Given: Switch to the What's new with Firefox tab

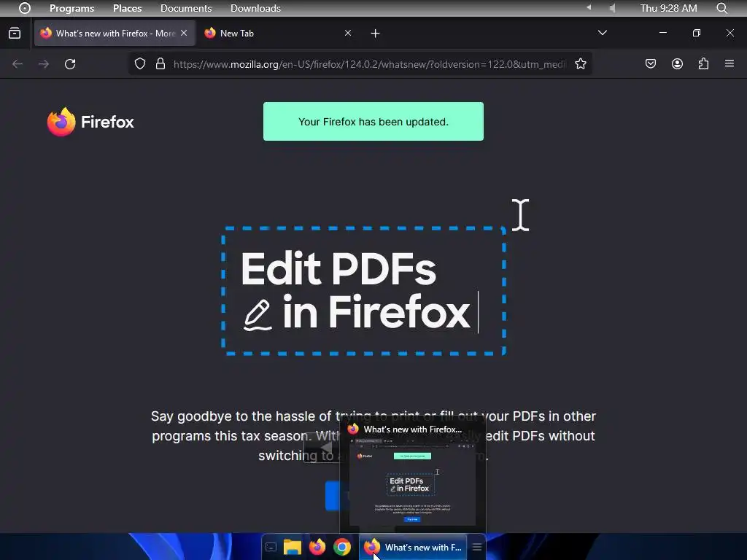Looking at the screenshot, I should pyautogui.click(x=115, y=33).
